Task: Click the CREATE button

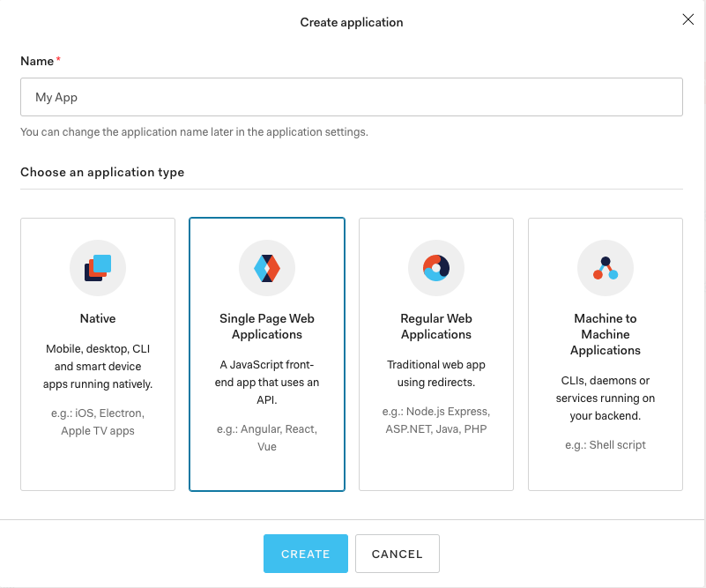Action: pyautogui.click(x=306, y=554)
